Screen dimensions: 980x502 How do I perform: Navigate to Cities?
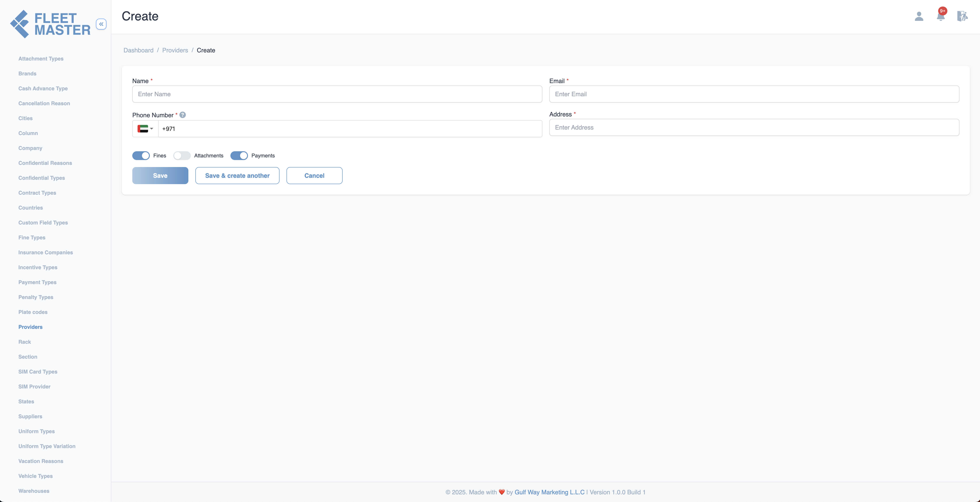click(25, 118)
